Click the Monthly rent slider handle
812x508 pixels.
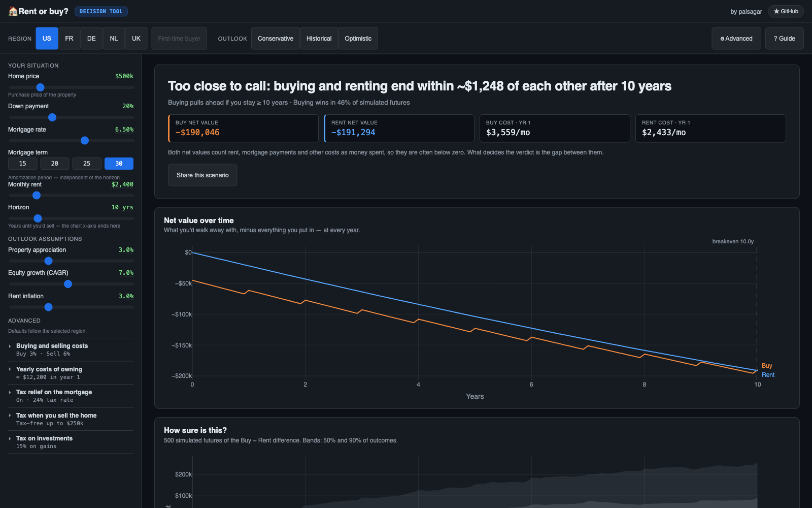(37, 196)
